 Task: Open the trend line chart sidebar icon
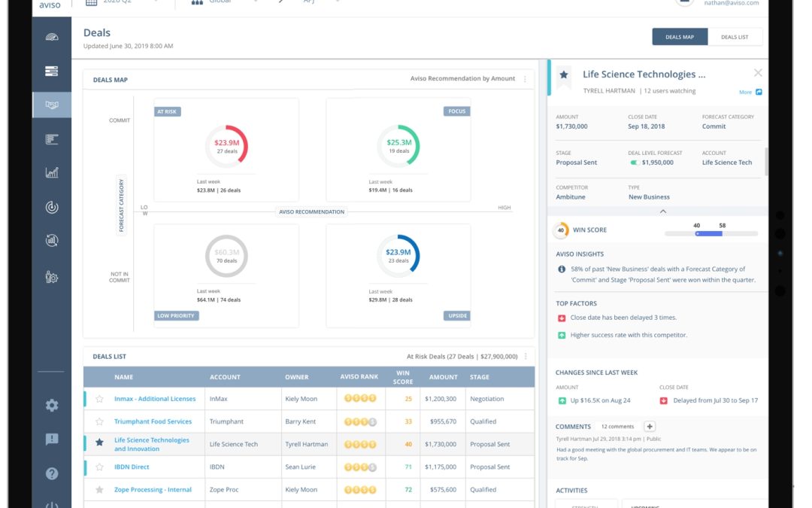click(x=52, y=172)
